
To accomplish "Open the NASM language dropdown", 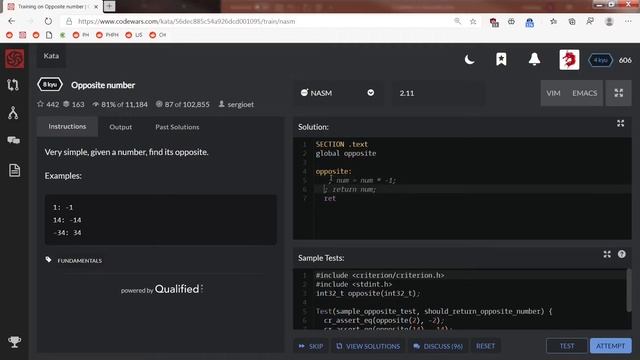I will point(338,93).
